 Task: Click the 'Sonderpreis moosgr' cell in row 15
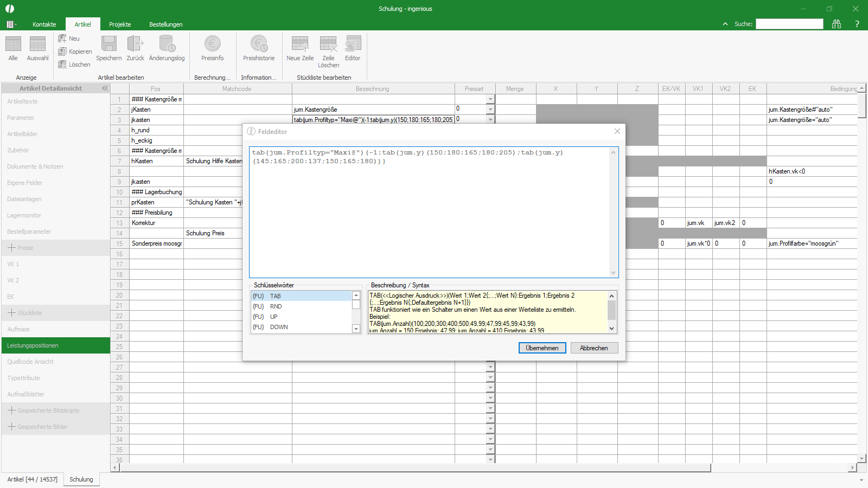(156, 243)
